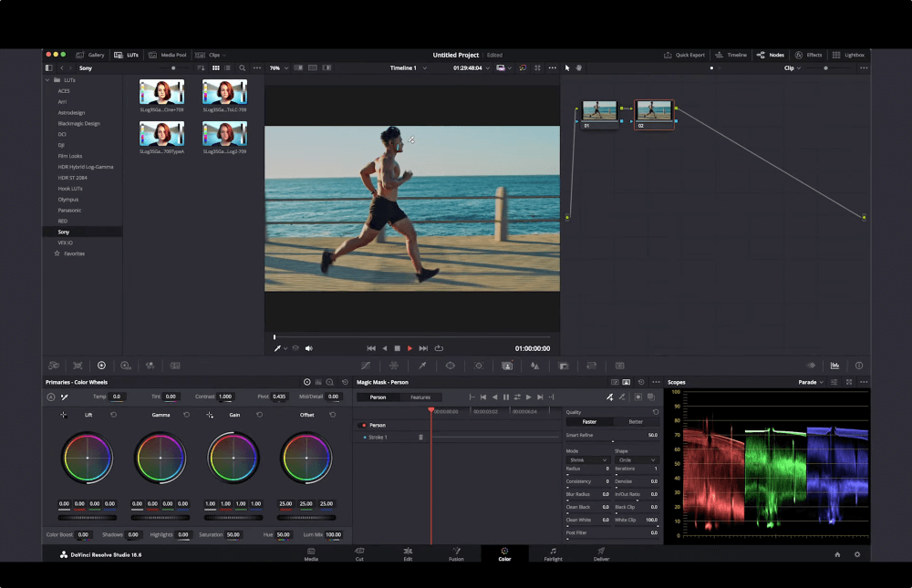Delete Stroke 1 with trash icon
The image size is (912, 588).
click(x=420, y=438)
